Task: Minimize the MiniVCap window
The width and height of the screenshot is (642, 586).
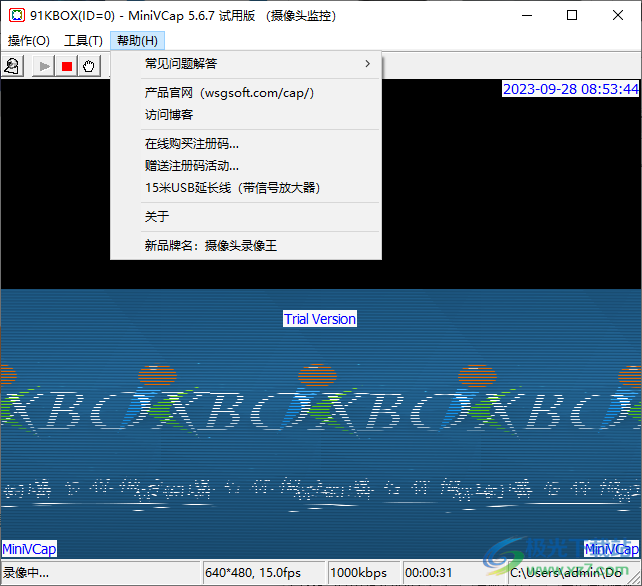Action: [527, 16]
